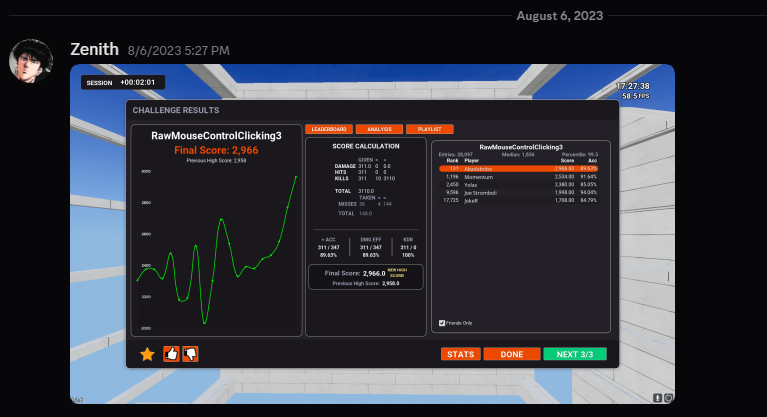Click the Score column header
Screen dimensions: 767x417
[x=567, y=161]
